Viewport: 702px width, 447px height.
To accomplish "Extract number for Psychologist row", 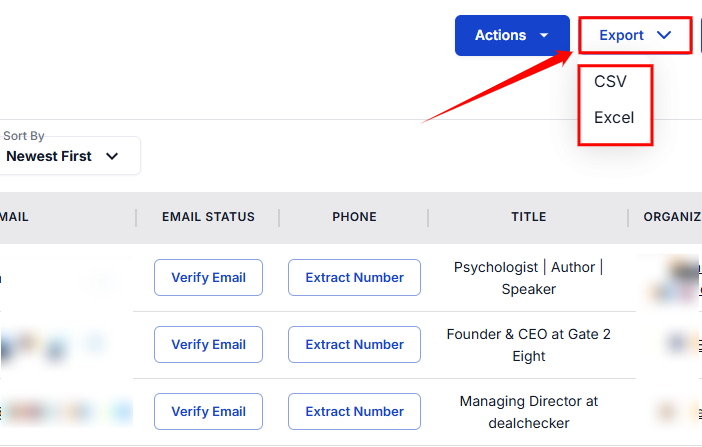I will pos(354,277).
